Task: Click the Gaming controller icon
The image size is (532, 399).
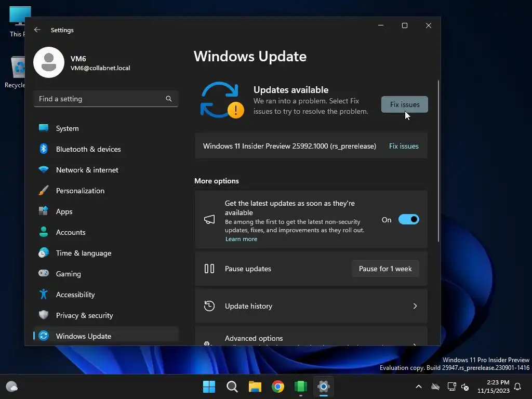Action: click(44, 273)
